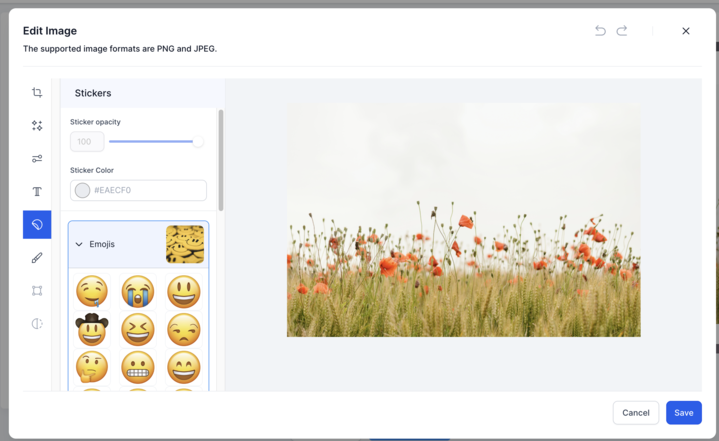Image resolution: width=719 pixels, height=441 pixels.
Task: Add the grimacing face emoji sticker
Action: [138, 367]
